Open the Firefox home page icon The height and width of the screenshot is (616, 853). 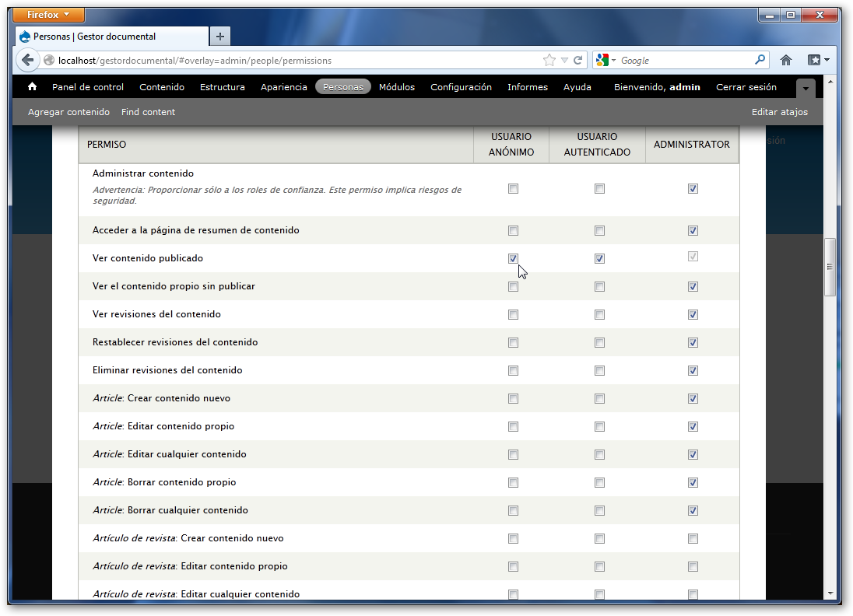point(786,61)
